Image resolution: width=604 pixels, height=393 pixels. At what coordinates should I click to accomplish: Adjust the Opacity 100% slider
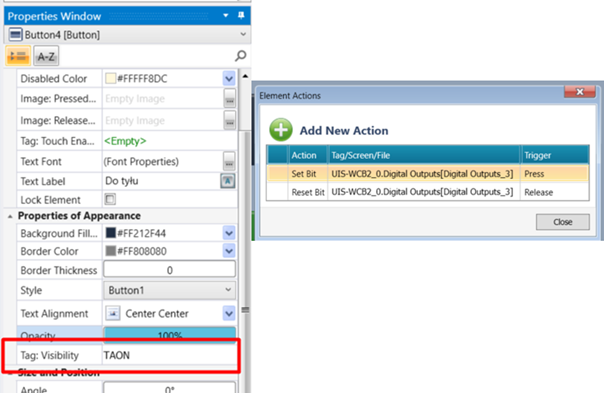(x=169, y=334)
